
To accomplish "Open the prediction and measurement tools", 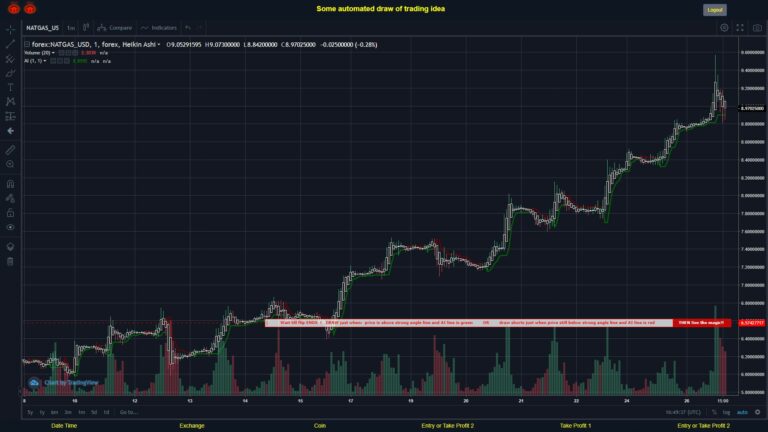I will 10,117.
